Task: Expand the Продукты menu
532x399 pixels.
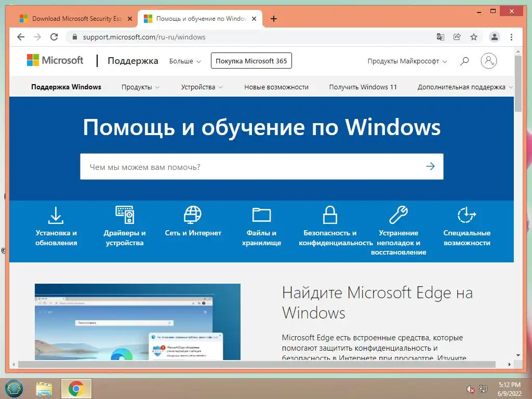Action: coord(140,87)
